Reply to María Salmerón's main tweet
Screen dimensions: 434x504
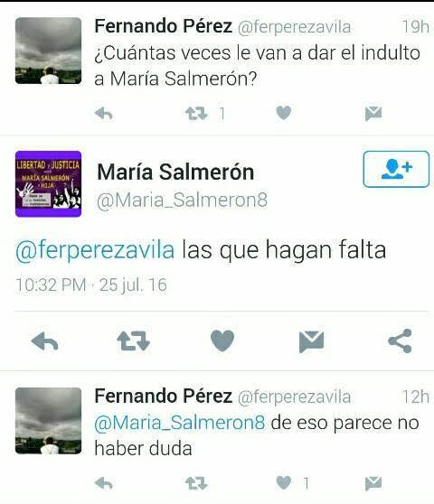44,341
